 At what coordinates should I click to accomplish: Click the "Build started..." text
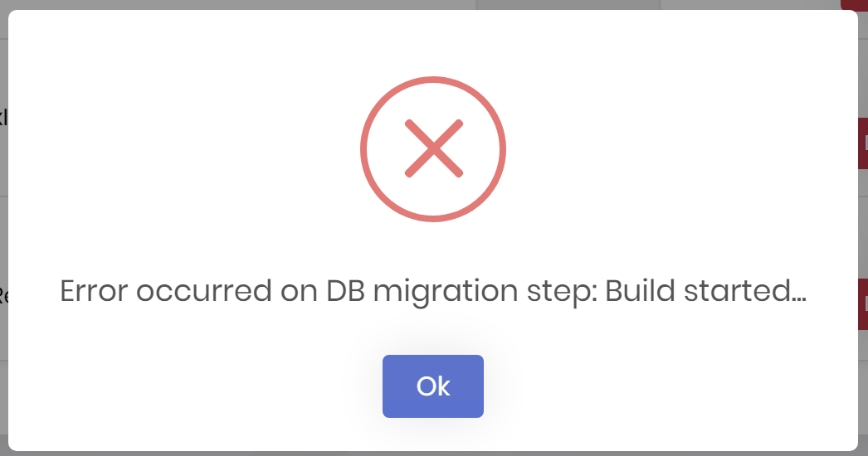704,292
